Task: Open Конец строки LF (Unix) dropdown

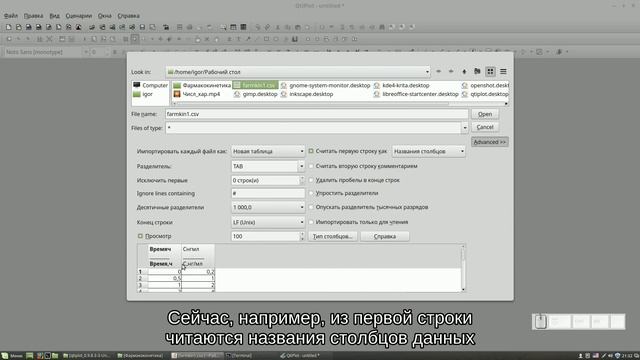Action: (268, 222)
